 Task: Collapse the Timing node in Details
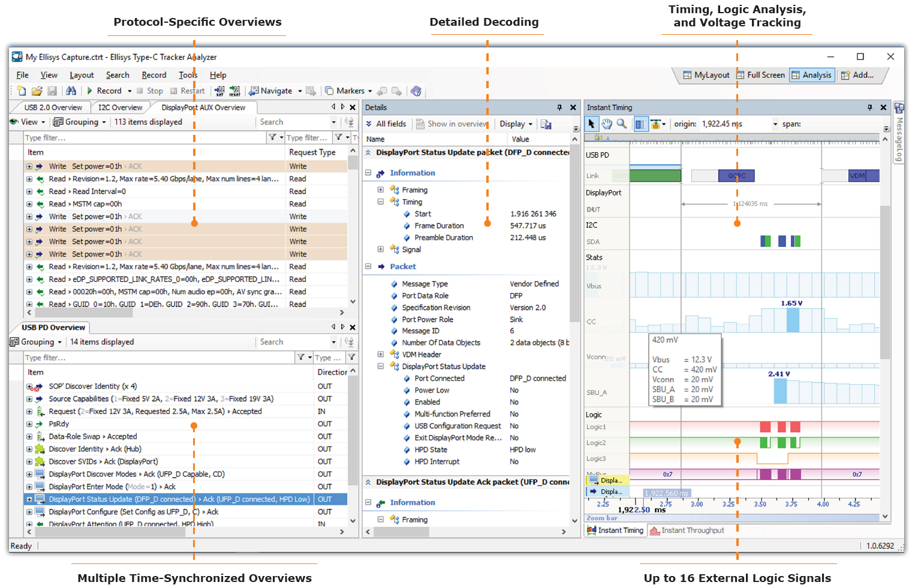point(380,202)
